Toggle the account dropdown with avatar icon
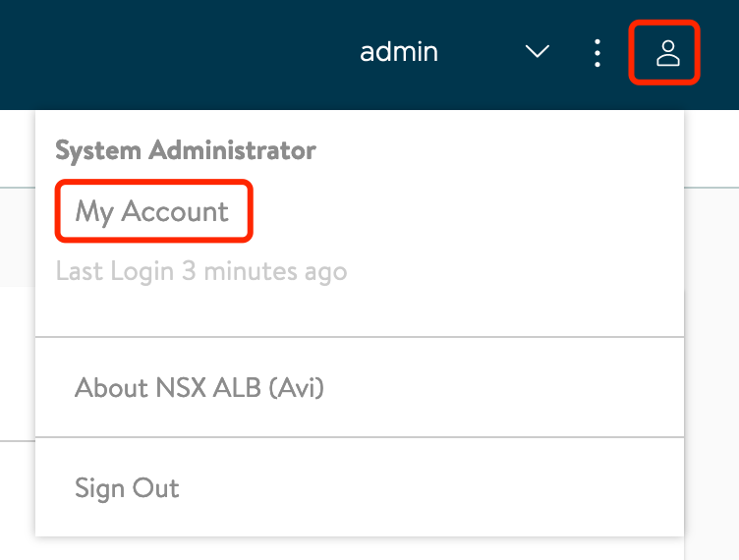Image resolution: width=739 pixels, height=560 pixels. pyautogui.click(x=668, y=53)
